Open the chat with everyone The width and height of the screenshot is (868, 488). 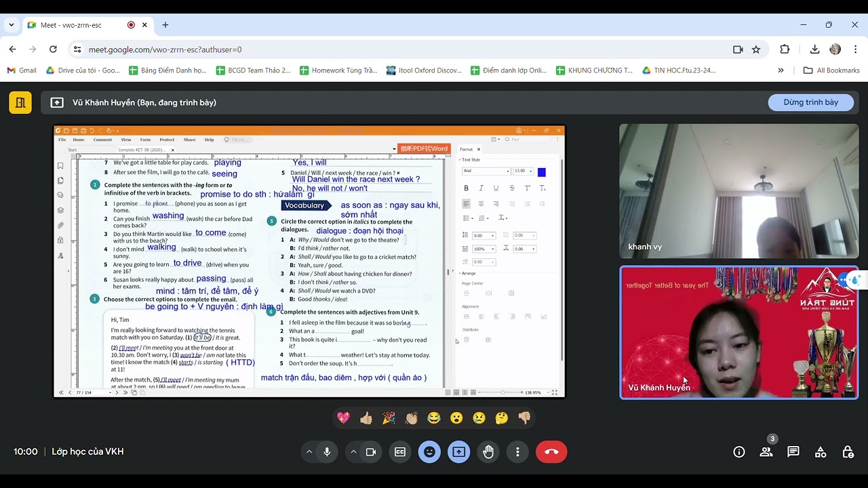[793, 452]
